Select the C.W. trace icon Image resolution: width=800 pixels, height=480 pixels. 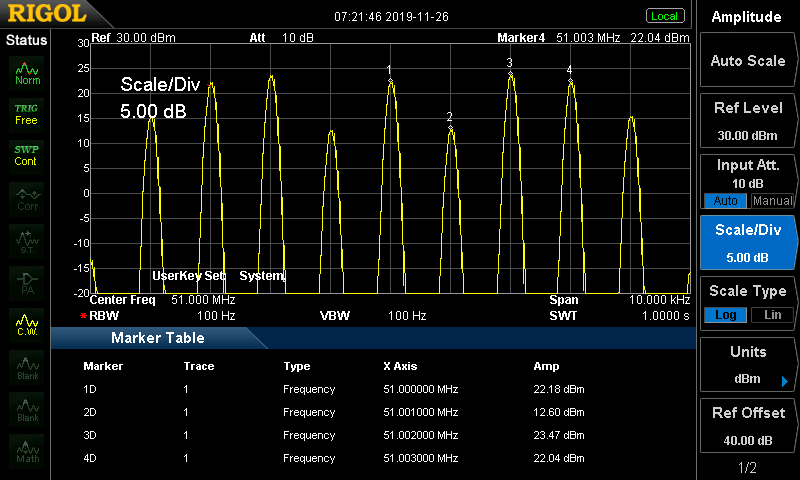pos(27,324)
